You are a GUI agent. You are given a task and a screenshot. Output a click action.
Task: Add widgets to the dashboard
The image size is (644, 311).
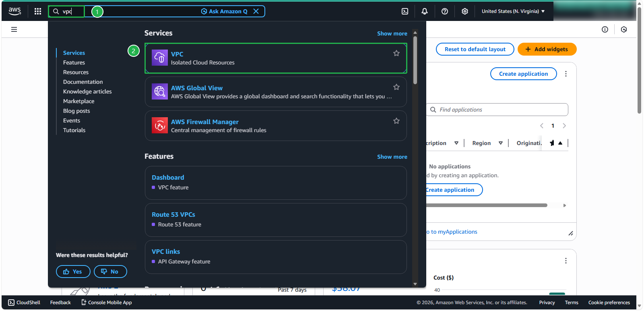click(x=547, y=49)
